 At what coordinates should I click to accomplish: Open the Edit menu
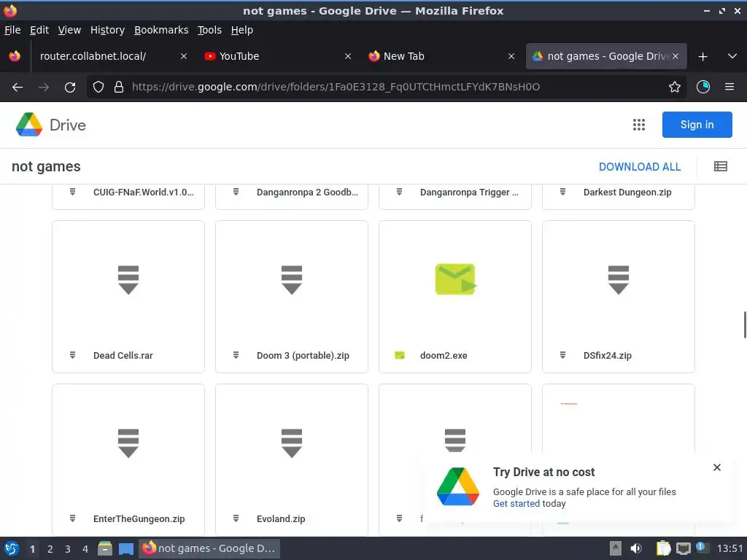point(39,30)
